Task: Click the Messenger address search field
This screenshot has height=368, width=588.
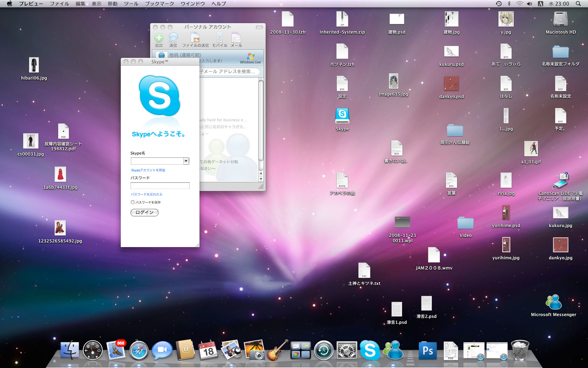Action: point(230,71)
